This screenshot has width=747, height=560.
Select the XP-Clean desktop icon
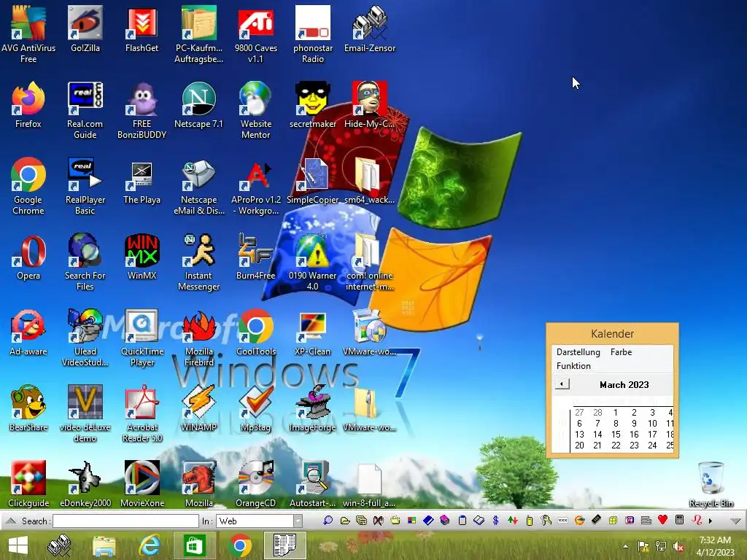[312, 332]
